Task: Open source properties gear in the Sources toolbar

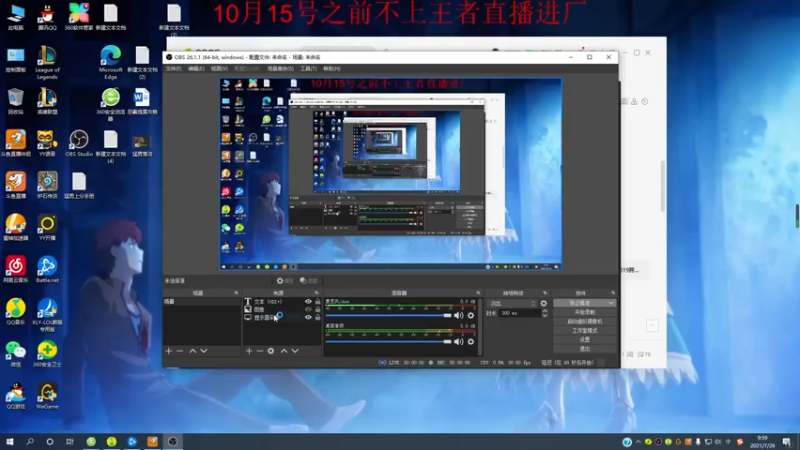Action: [271, 351]
